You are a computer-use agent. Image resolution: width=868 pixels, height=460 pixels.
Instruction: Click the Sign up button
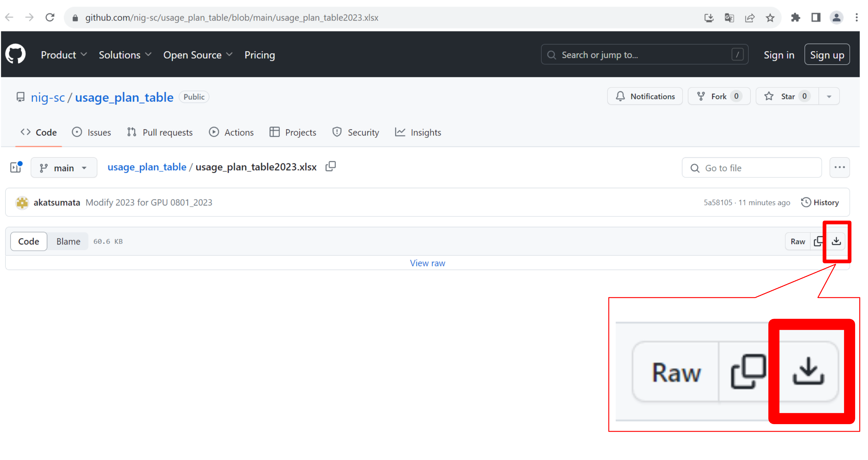[x=826, y=55]
